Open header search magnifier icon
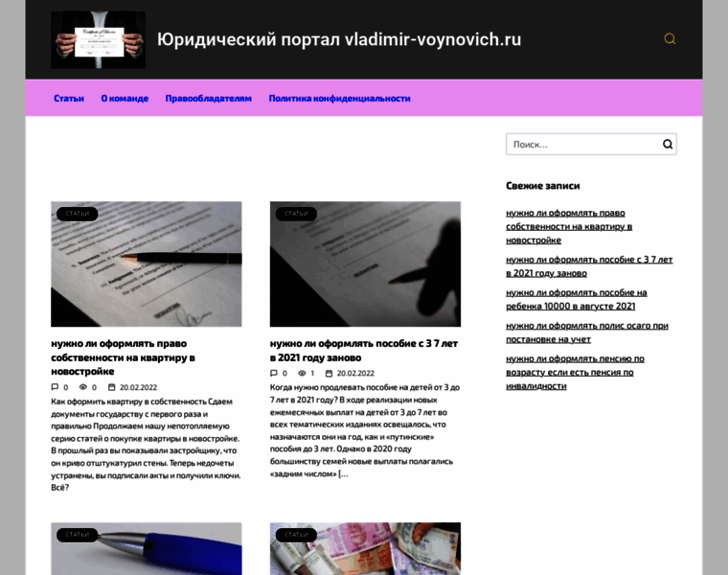The height and width of the screenshot is (575, 728). (x=670, y=39)
